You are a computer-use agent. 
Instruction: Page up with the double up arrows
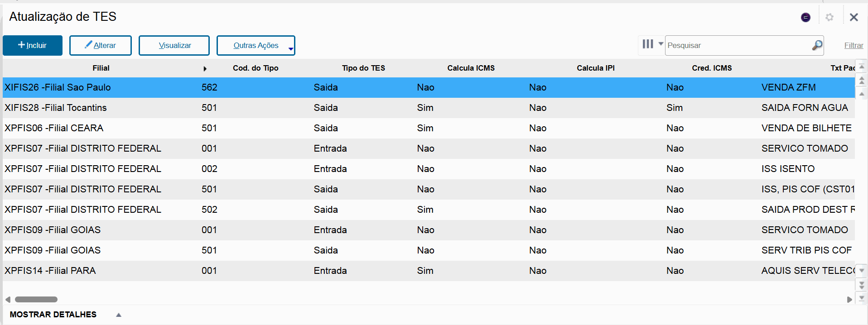(x=862, y=81)
